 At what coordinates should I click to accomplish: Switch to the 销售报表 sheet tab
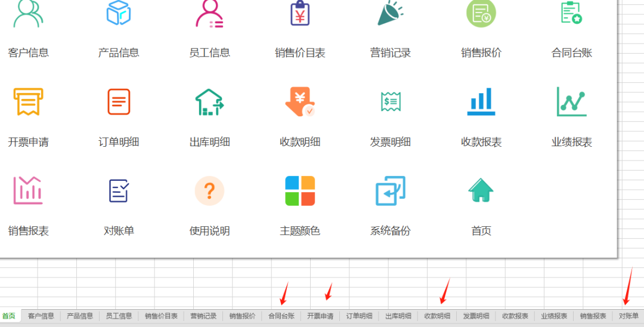tap(593, 316)
